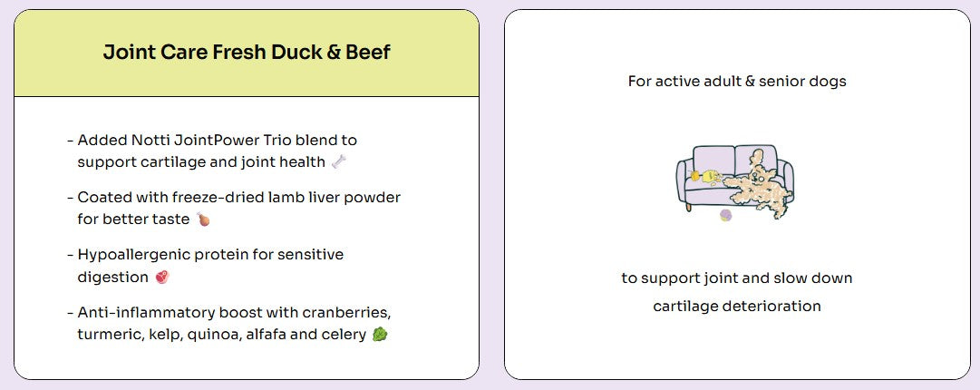Click 'to support joint and slow down' text
The height and width of the screenshot is (390, 980).
(737, 278)
